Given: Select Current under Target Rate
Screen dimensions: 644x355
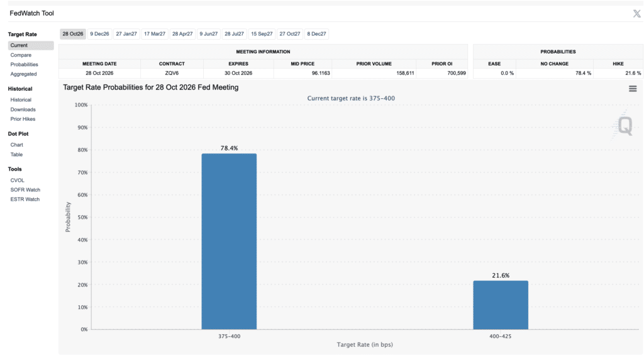Looking at the screenshot, I should click(31, 45).
